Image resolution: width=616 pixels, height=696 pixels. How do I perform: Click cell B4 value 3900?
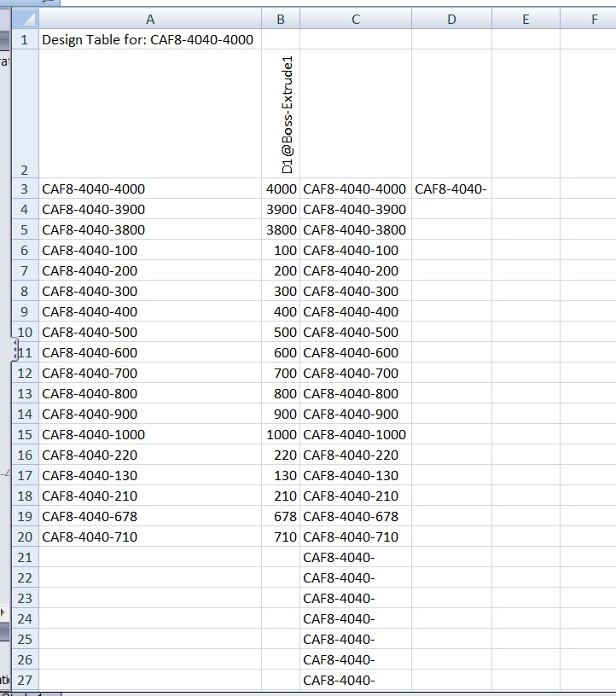click(281, 209)
